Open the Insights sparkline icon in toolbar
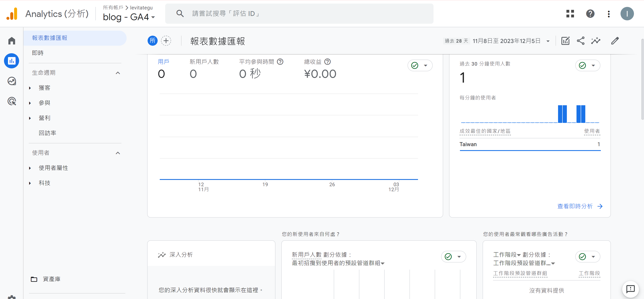Viewport: 644px width, 299px height. click(596, 41)
